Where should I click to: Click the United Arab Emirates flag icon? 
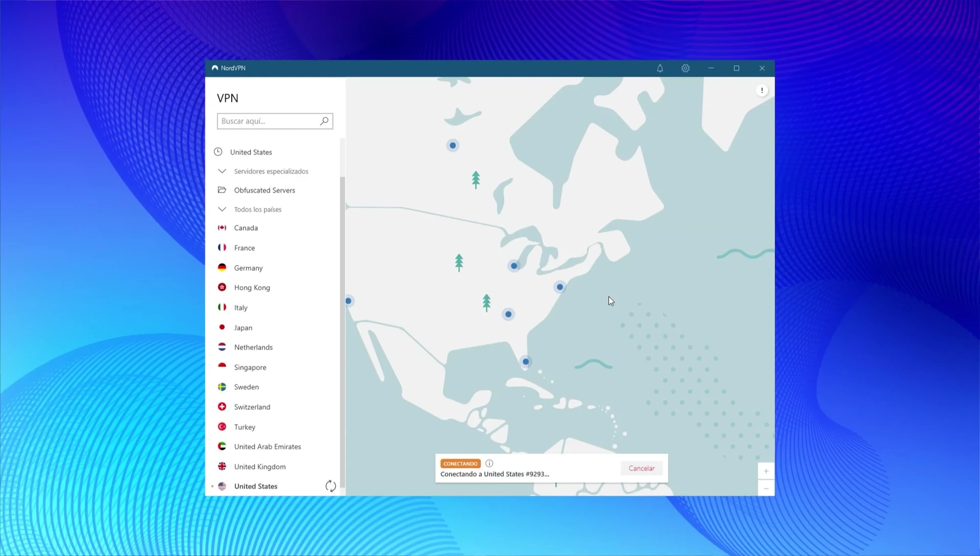coord(222,446)
